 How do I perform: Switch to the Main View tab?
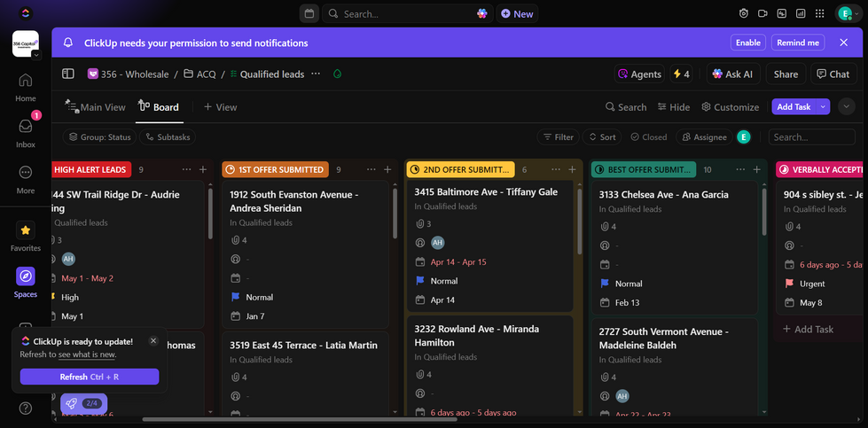tap(96, 107)
